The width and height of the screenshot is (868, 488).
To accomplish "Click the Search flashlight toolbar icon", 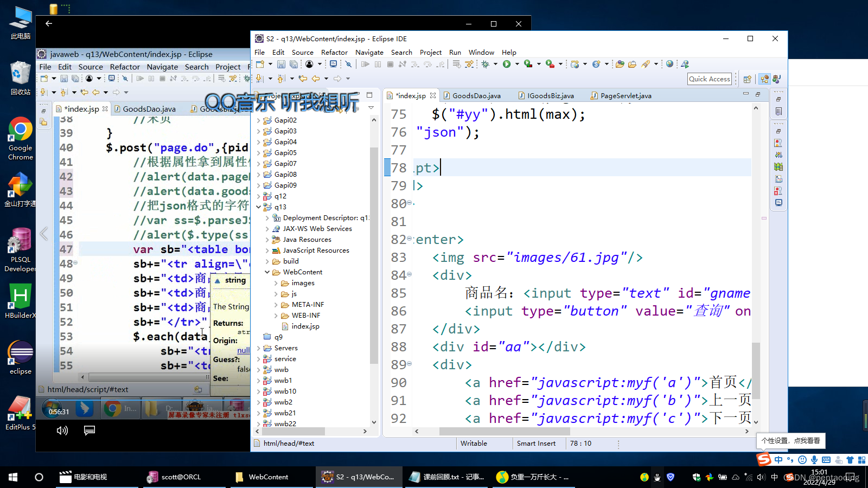I will coord(645,64).
